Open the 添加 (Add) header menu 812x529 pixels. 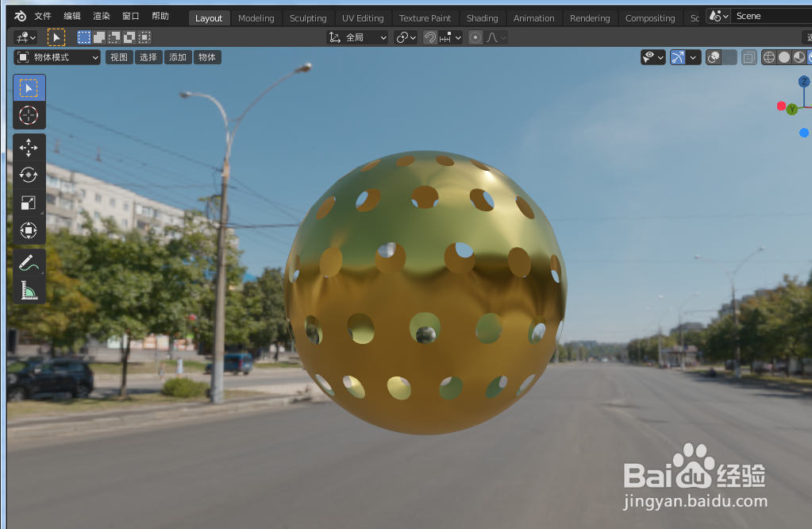click(178, 57)
